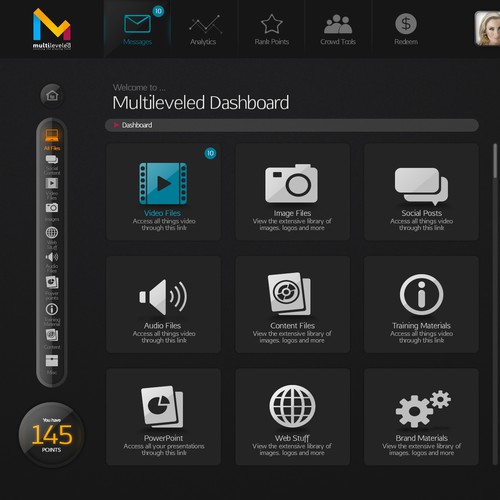
Task: Click the Social Posts title text
Action: 421,213
